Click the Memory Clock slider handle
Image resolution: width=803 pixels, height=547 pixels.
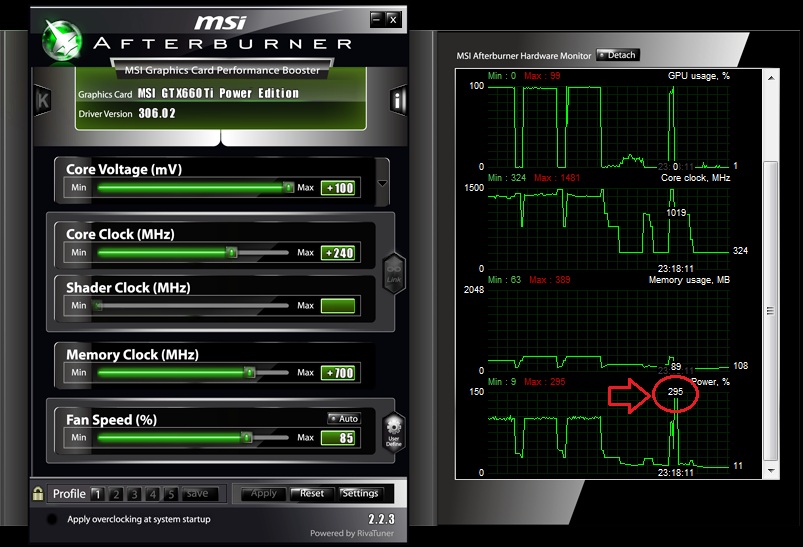coord(249,372)
